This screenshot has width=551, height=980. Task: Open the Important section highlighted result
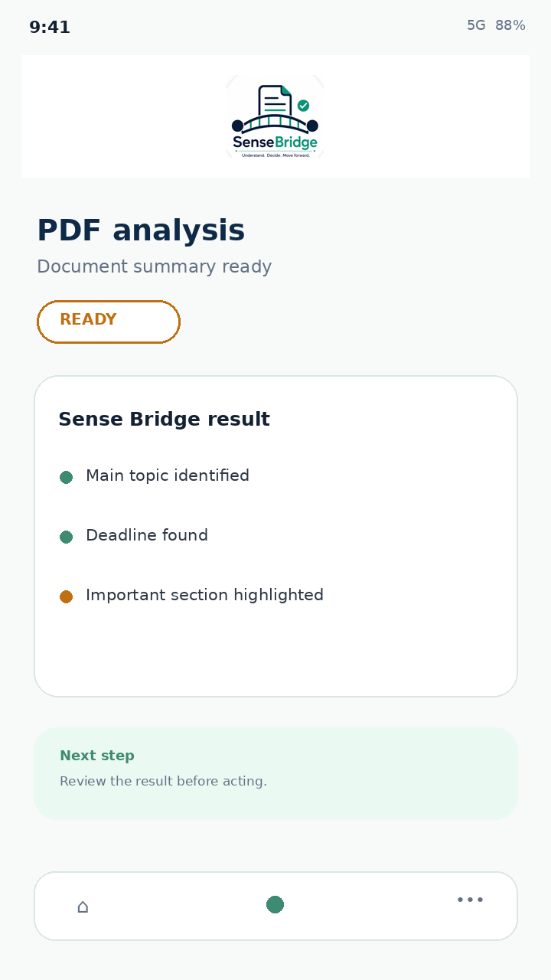(x=204, y=595)
